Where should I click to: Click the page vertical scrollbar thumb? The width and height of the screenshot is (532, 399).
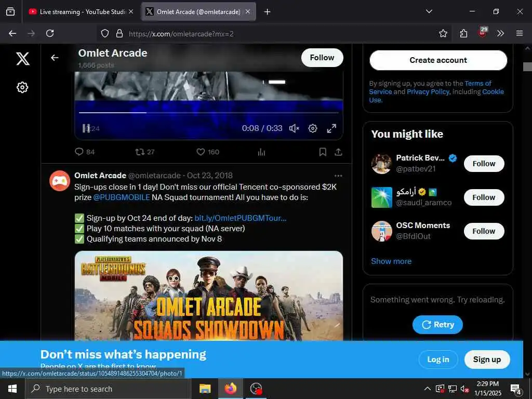[527, 66]
